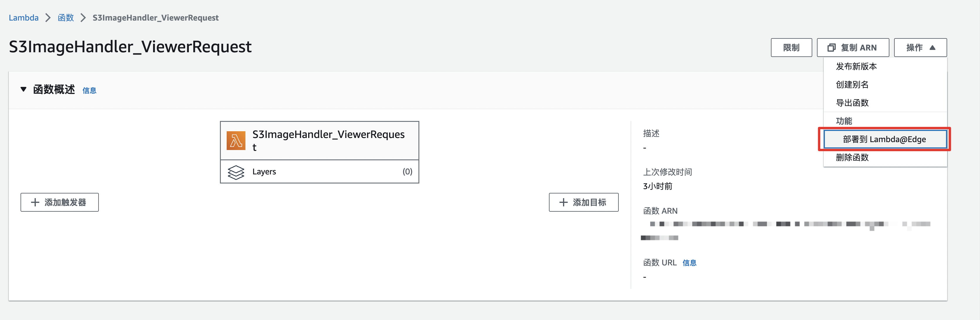The image size is (980, 320).
Task: Select 发布新版本 from the menu
Action: pos(856,66)
